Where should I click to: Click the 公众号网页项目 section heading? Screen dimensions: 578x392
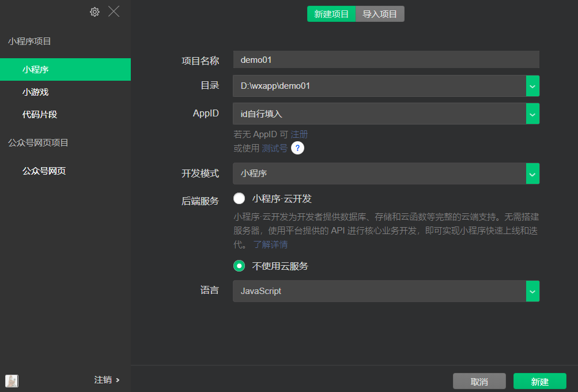(x=38, y=143)
